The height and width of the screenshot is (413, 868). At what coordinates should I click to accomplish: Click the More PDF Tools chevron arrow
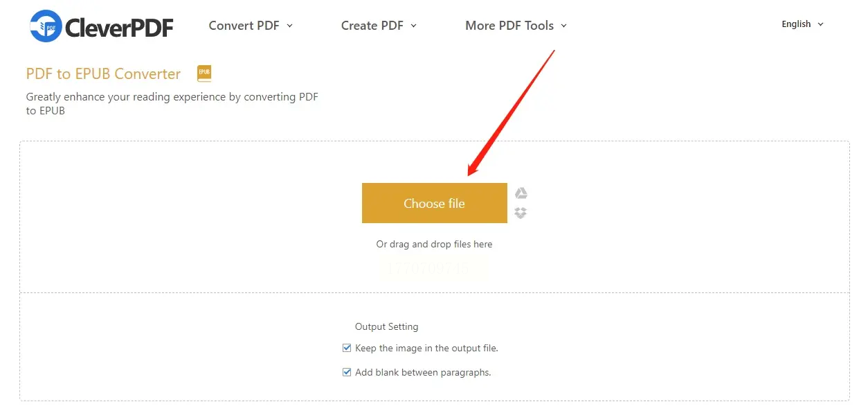[563, 26]
